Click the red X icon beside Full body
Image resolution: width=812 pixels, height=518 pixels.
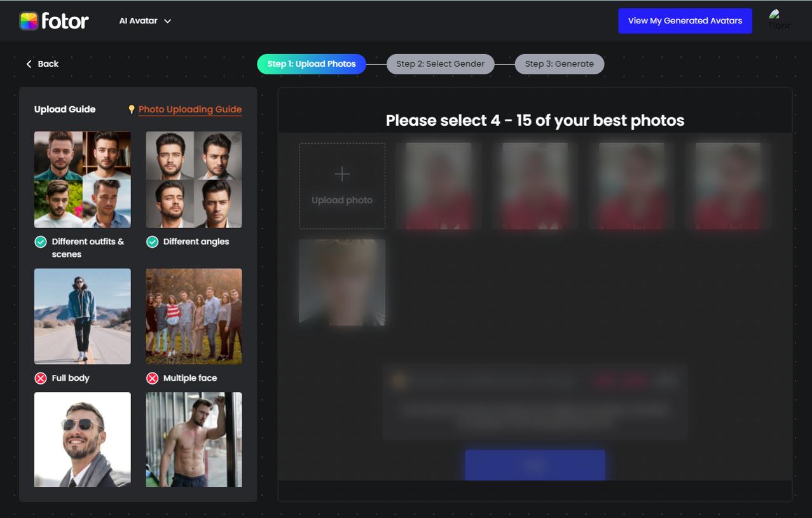tap(40, 378)
